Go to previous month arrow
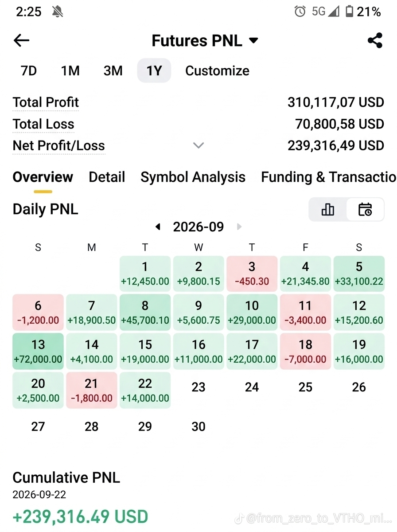Viewport: 397px width, 532px height. 157,227
